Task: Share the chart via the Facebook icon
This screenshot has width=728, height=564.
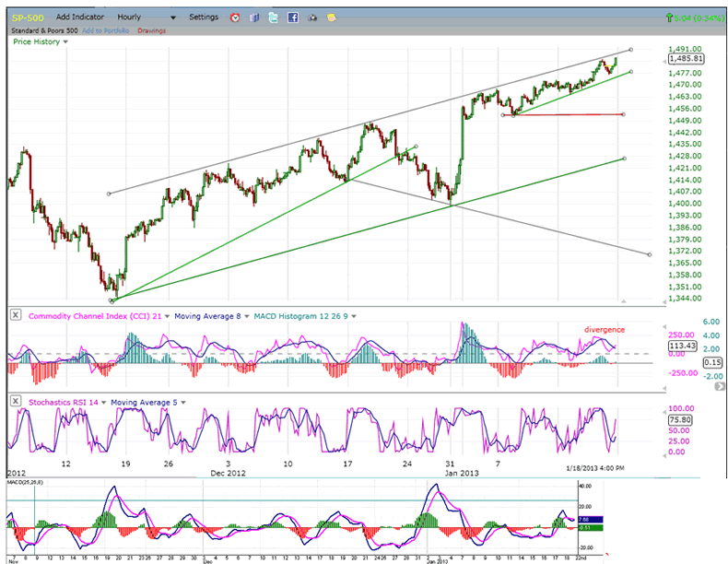Action: click(293, 18)
